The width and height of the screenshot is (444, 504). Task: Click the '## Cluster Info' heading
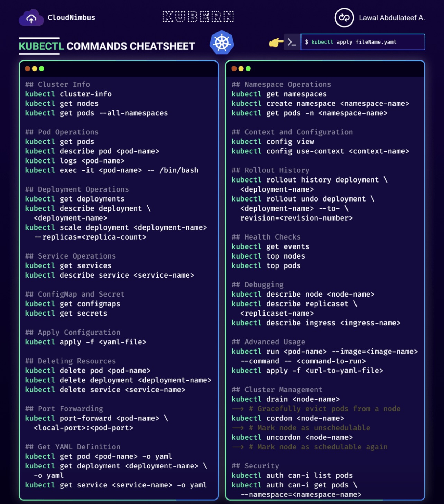[57, 84]
